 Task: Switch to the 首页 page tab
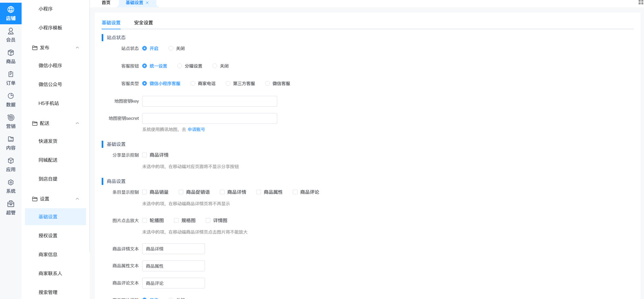point(106,3)
